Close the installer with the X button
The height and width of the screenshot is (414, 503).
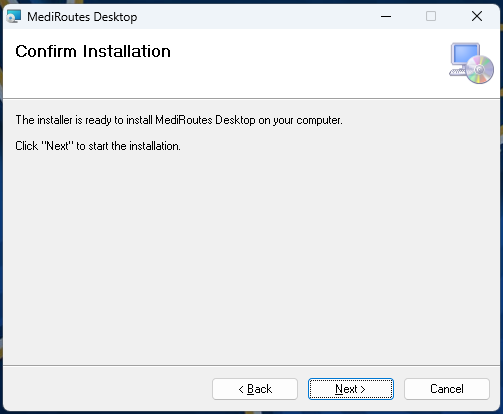tap(477, 16)
